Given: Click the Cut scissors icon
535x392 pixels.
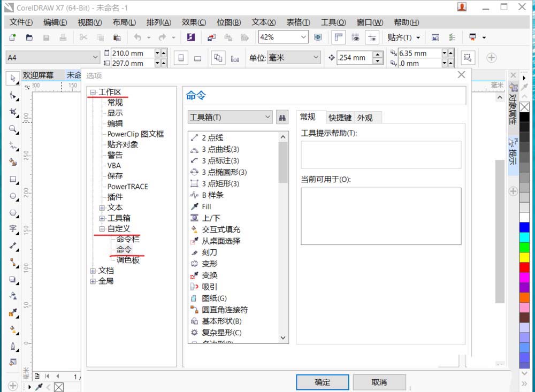Looking at the screenshot, I should point(83,37).
